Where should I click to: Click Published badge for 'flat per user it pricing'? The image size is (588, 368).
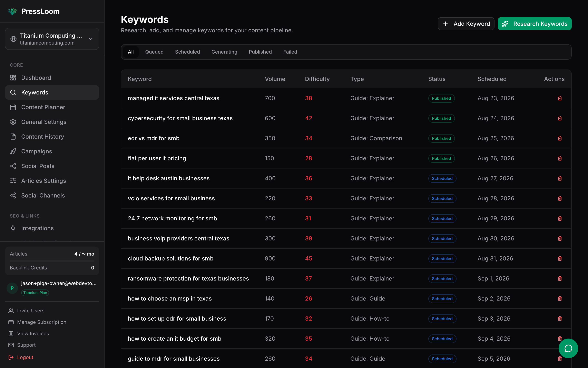(441, 158)
